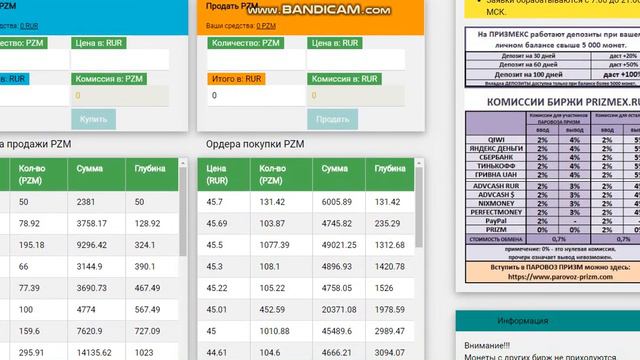Click sum 49021.25 in buy orders
640x360 pixels.
(339, 245)
